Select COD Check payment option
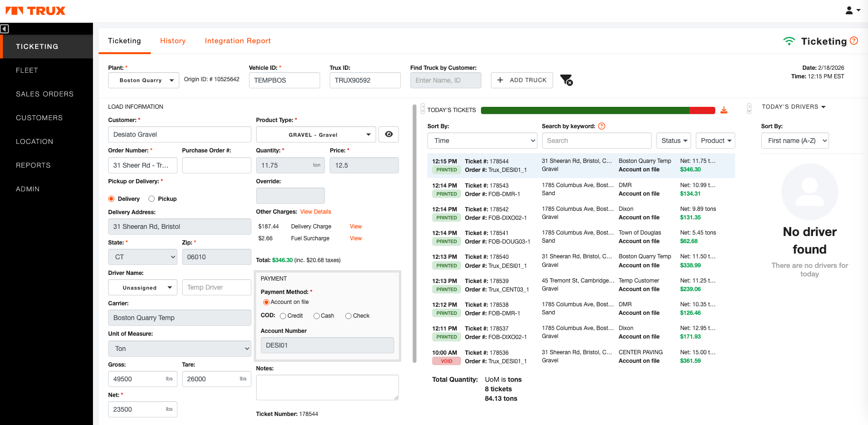This screenshot has height=425, width=868. 348,316
